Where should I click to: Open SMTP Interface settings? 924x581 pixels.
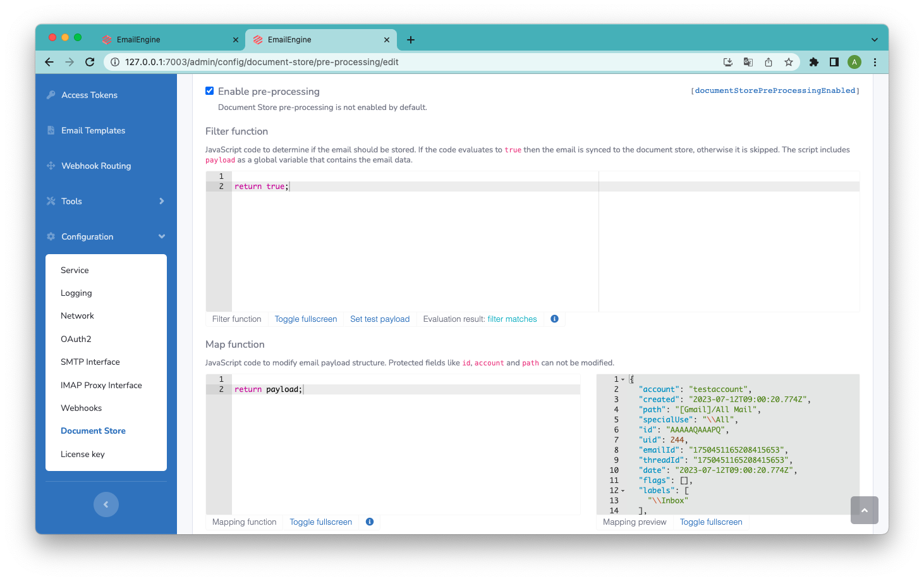pyautogui.click(x=90, y=362)
